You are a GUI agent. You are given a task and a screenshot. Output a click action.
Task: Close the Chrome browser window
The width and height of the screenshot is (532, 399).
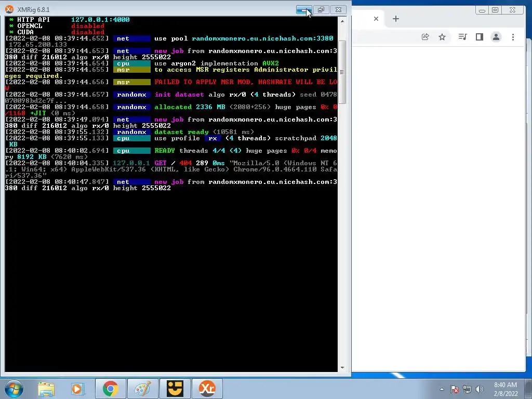point(513,10)
